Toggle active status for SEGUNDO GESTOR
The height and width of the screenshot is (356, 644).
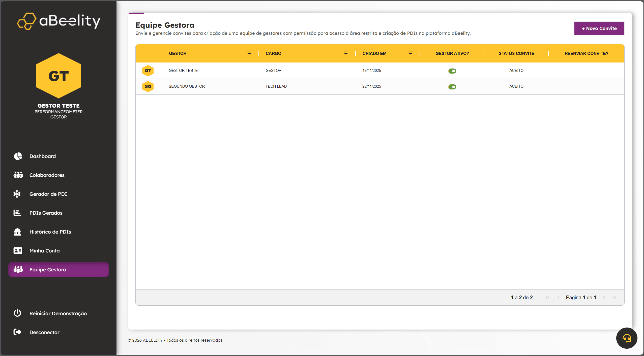click(452, 87)
